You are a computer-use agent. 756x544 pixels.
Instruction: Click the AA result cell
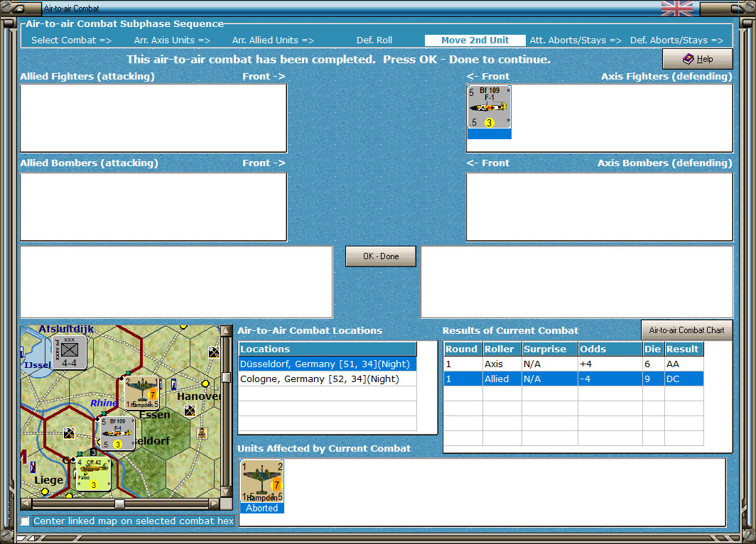click(684, 364)
